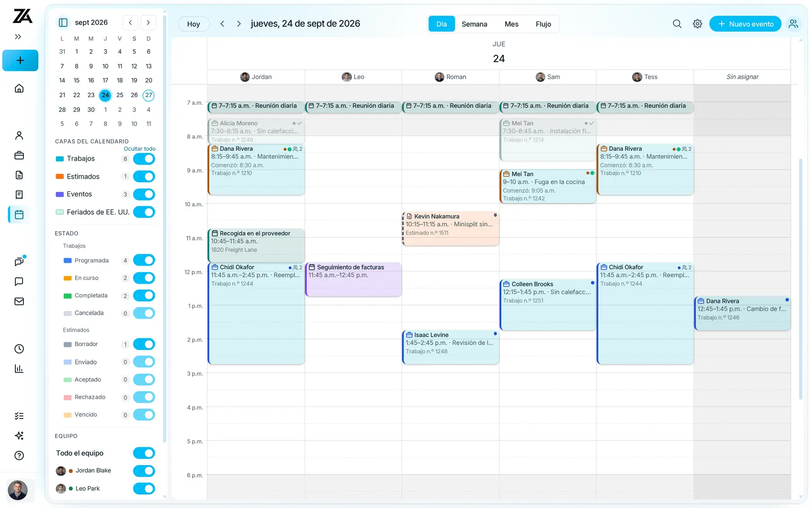812x508 pixels.
Task: Open the reports bar chart icon
Action: 19,368
